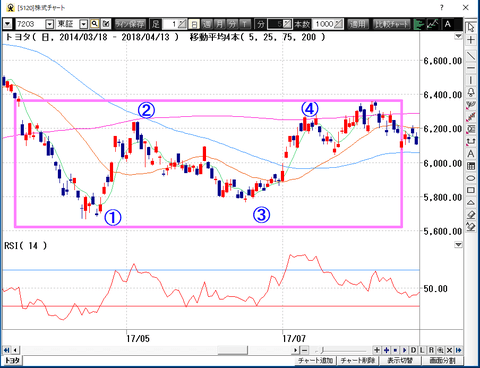480x368 pixels.
Task: Select the vertical line tool
Action: (x=471, y=80)
